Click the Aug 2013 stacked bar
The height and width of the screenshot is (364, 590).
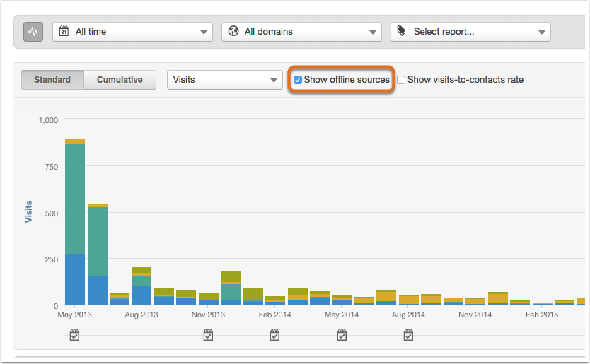[x=141, y=286]
